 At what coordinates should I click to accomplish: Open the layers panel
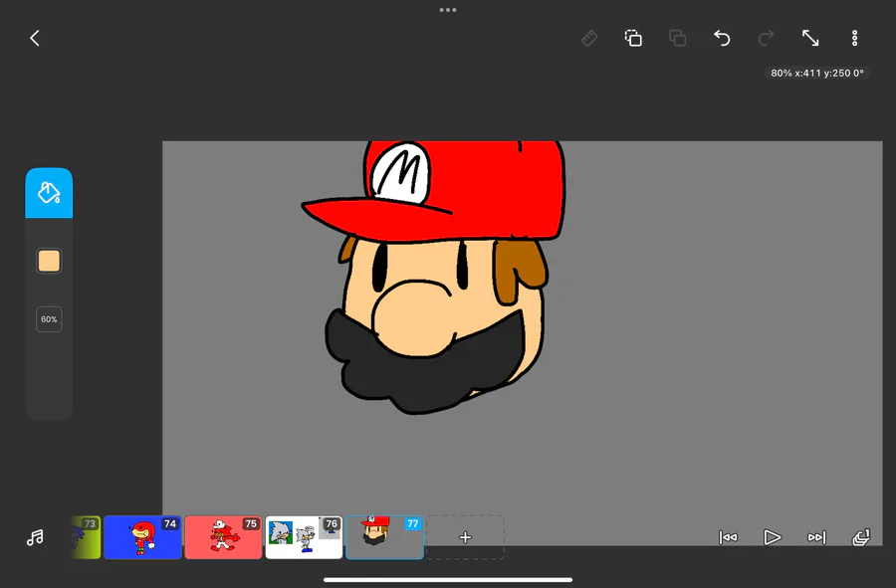click(x=861, y=537)
